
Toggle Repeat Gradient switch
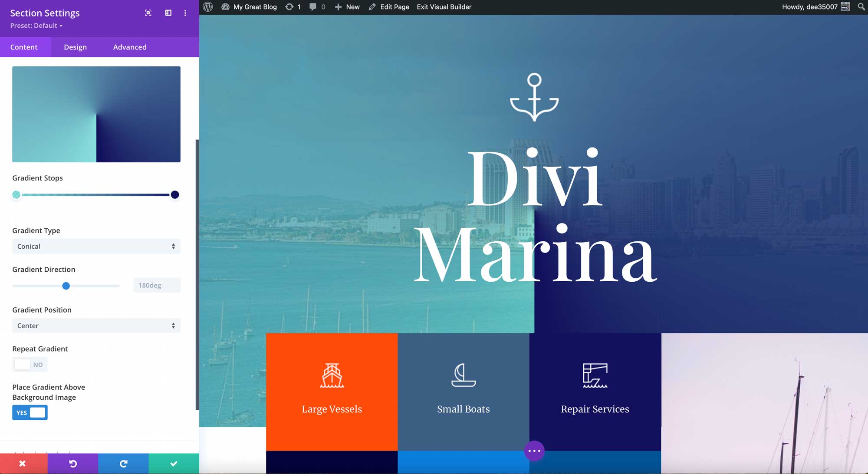30,365
